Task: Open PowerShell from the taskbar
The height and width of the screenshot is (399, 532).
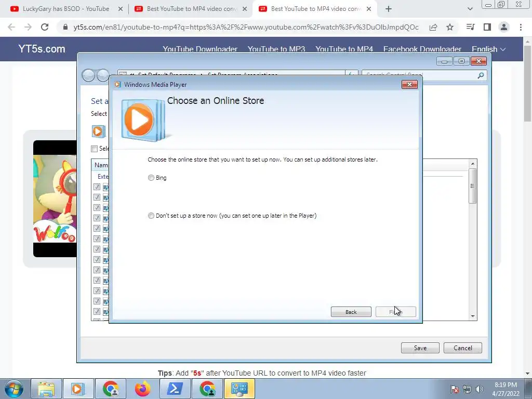Action: click(x=175, y=389)
